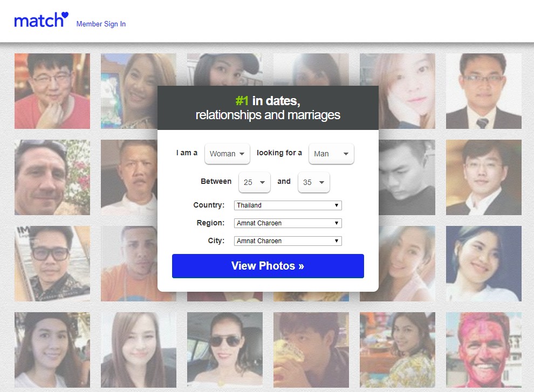Screen dimensions: 534x392
Task: Open the minimum age 25 dropdown
Action: (254, 182)
